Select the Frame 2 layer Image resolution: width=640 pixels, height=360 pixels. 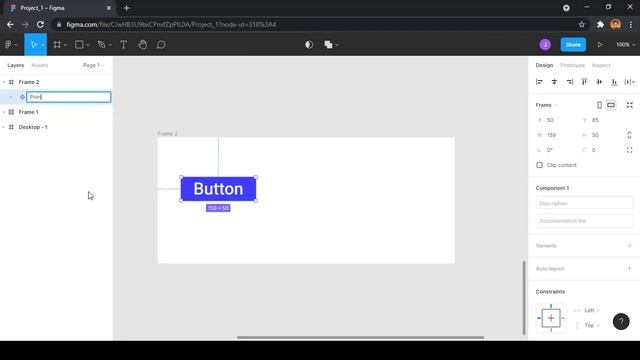[x=29, y=82]
